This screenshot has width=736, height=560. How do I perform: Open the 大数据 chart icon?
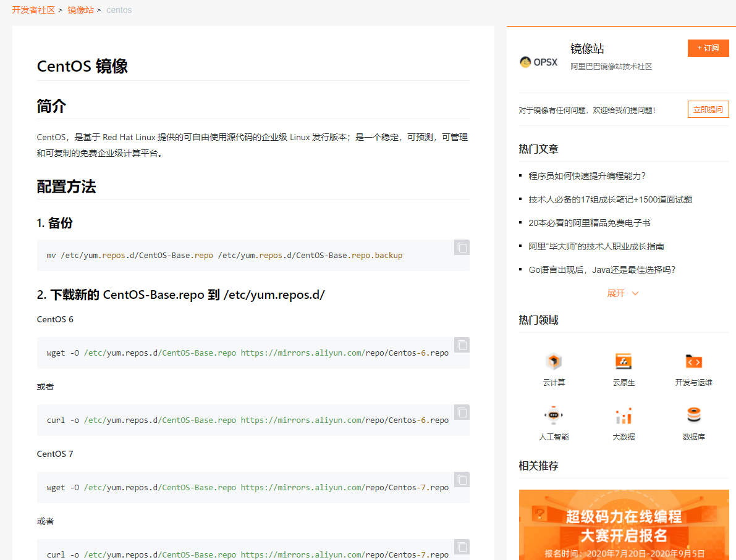click(x=624, y=416)
